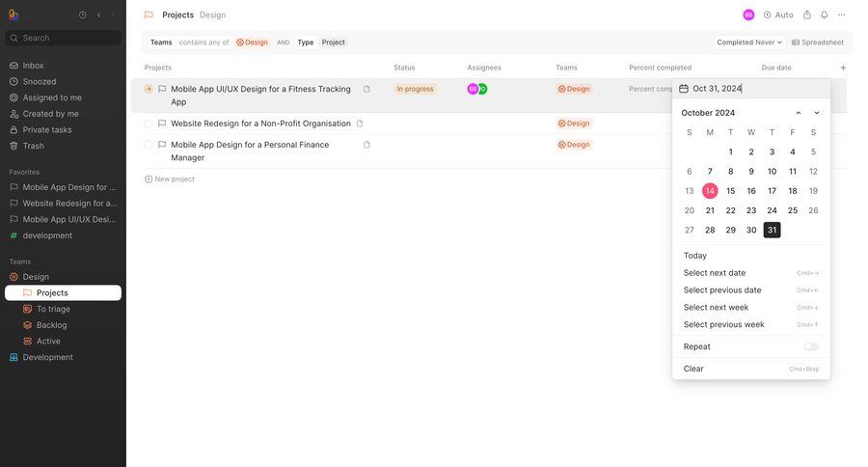Click the Status column header
The width and height of the screenshot is (868, 467).
[404, 68]
